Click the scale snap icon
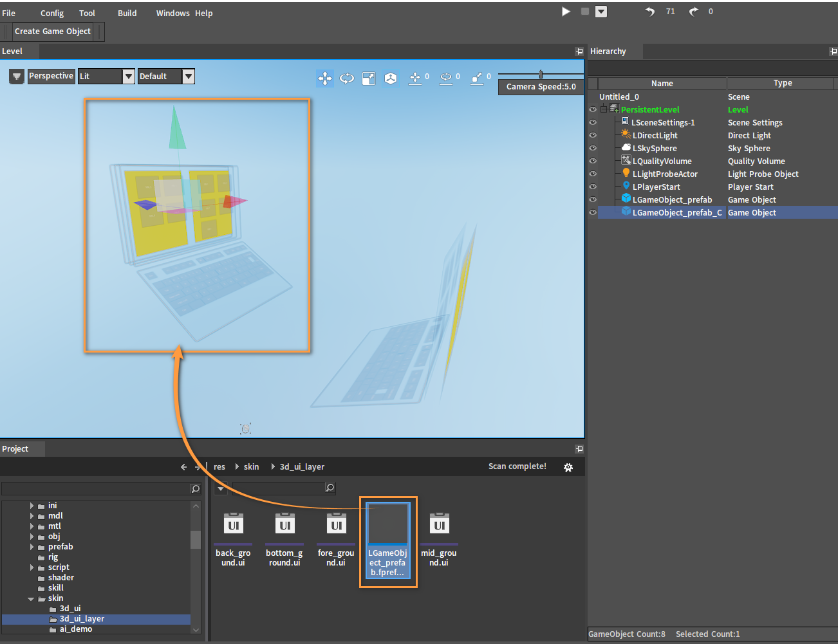The width and height of the screenshot is (838, 644). pyautogui.click(x=477, y=78)
